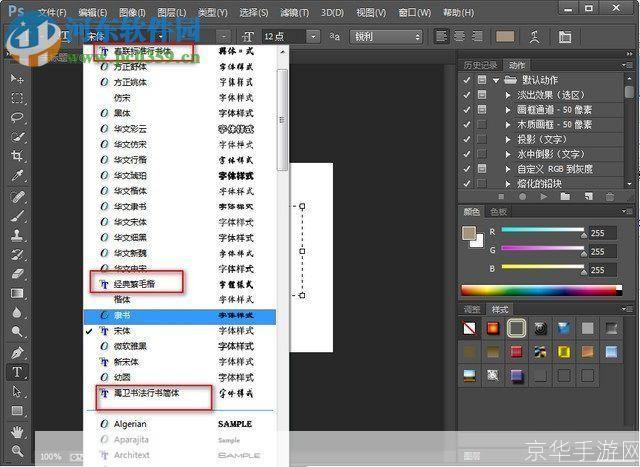Viewport: 640px width, 467px height.
Task: Select the Eraser tool
Action: pyautogui.click(x=17, y=274)
